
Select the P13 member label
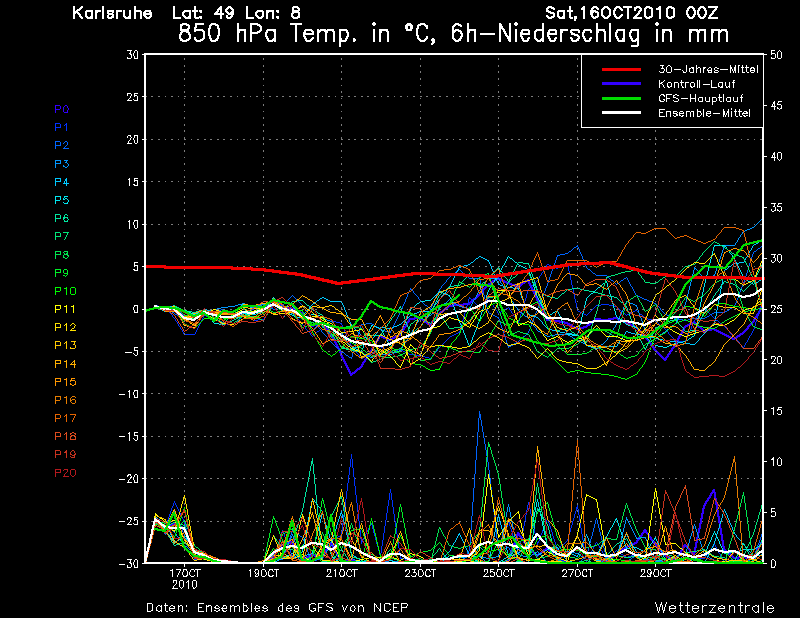(x=65, y=345)
